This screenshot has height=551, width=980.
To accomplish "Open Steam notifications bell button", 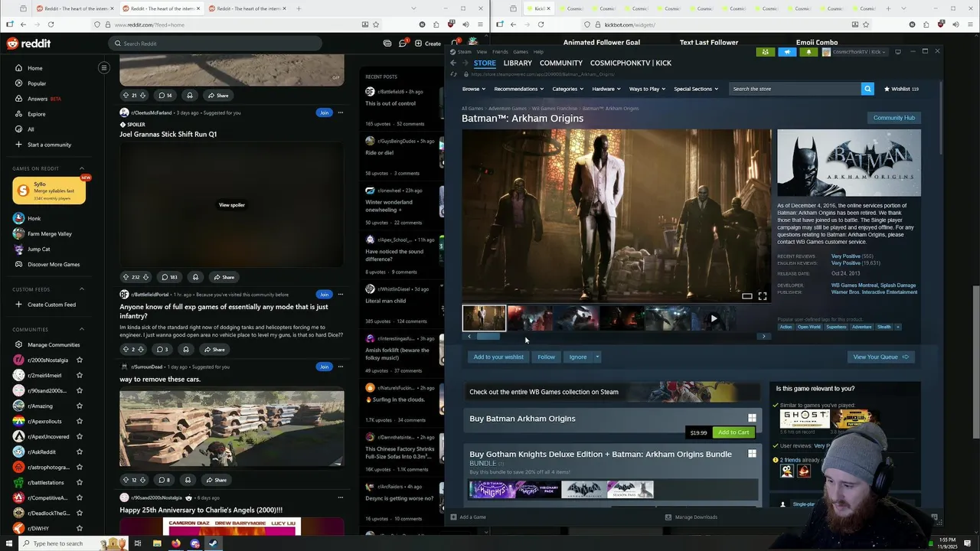I will 808,52.
